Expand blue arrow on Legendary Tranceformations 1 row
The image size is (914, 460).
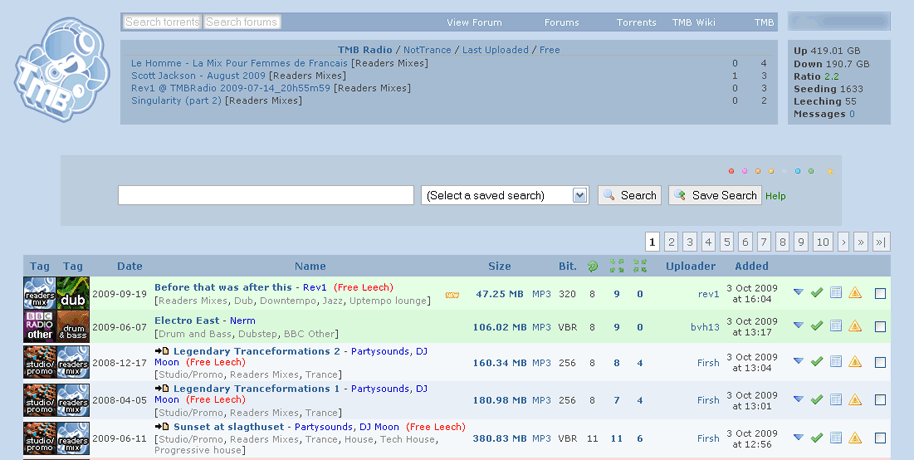[798, 400]
